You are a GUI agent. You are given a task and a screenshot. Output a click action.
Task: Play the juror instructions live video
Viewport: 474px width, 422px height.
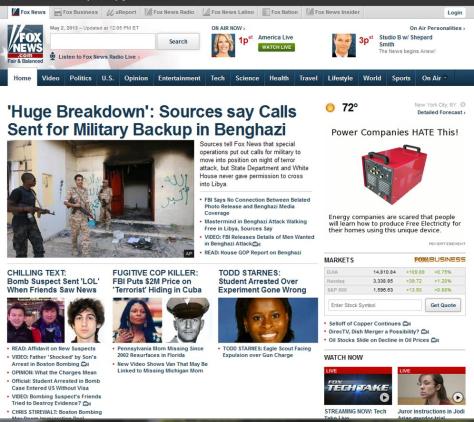[x=431, y=386]
